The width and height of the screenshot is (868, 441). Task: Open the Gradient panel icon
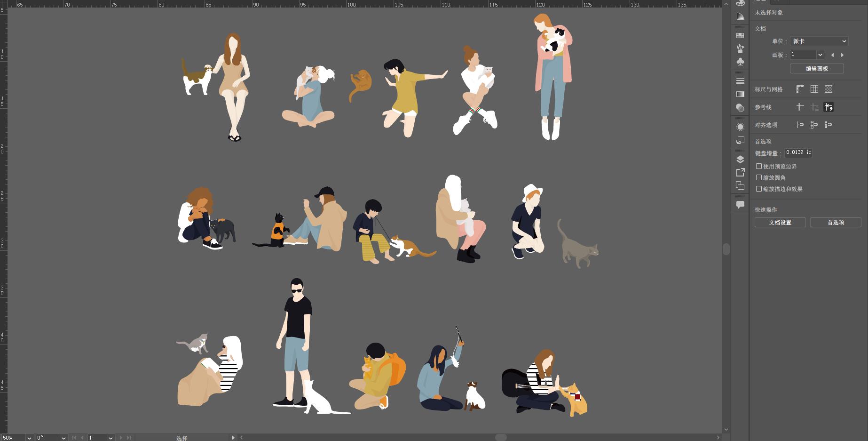(740, 94)
